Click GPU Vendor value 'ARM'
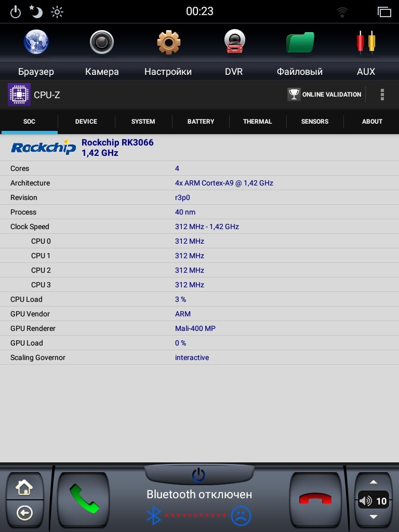The width and height of the screenshot is (399, 532). point(183,314)
